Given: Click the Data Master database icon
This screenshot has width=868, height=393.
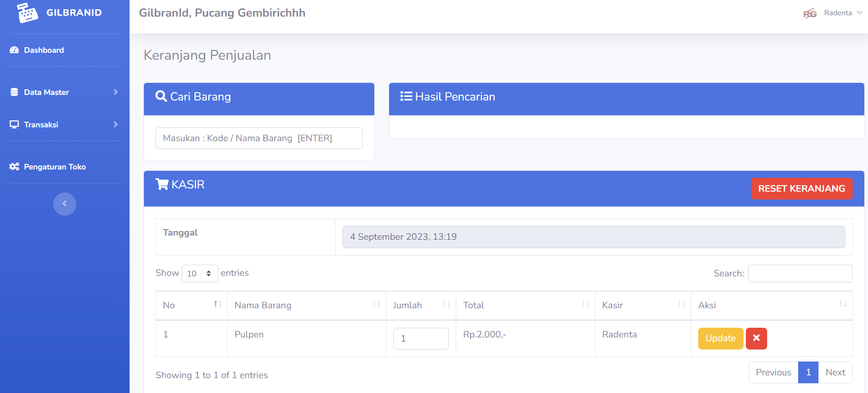Looking at the screenshot, I should click(x=14, y=92).
